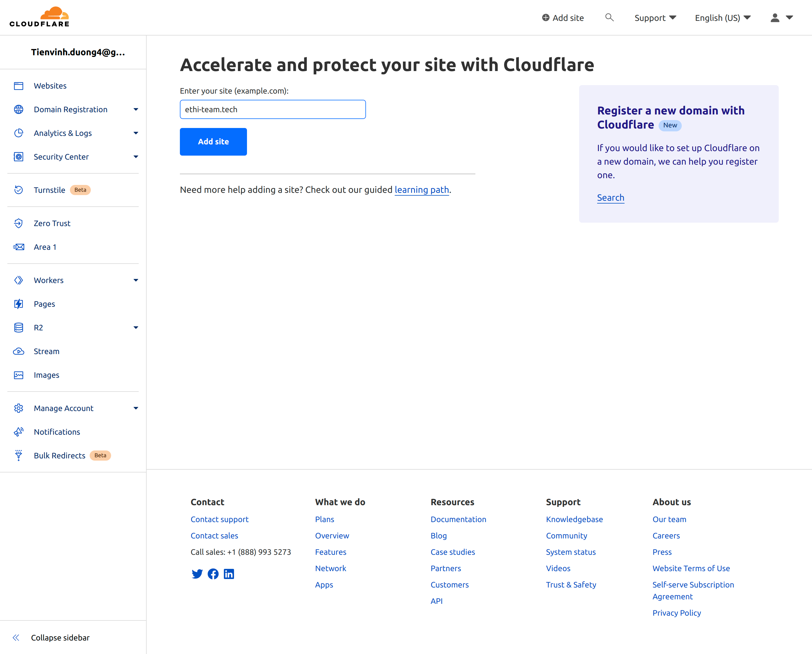Click the Analytics & Logs chart icon

tap(18, 133)
